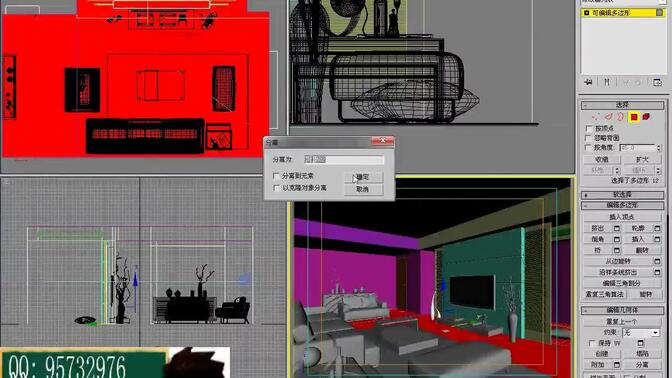Select Edge sub-object mode icon

609,117
